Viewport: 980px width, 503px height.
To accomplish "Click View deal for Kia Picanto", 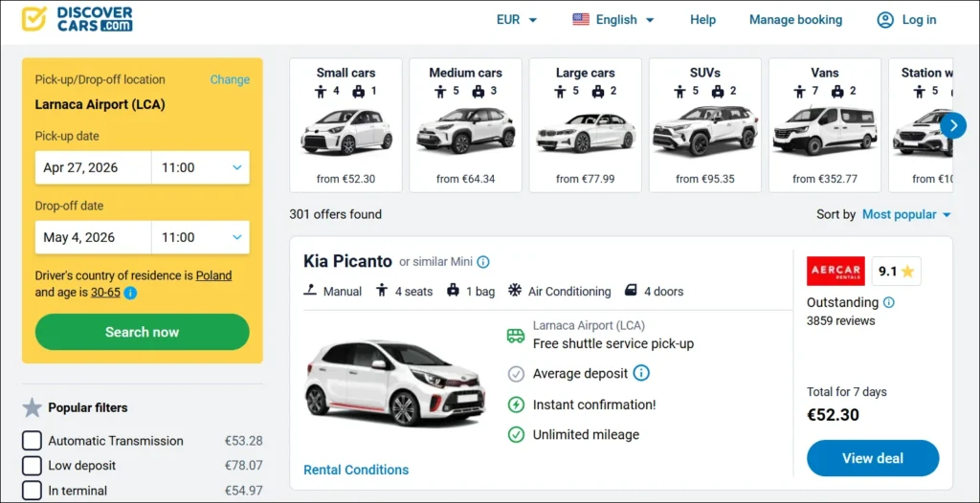I will pyautogui.click(x=873, y=458).
